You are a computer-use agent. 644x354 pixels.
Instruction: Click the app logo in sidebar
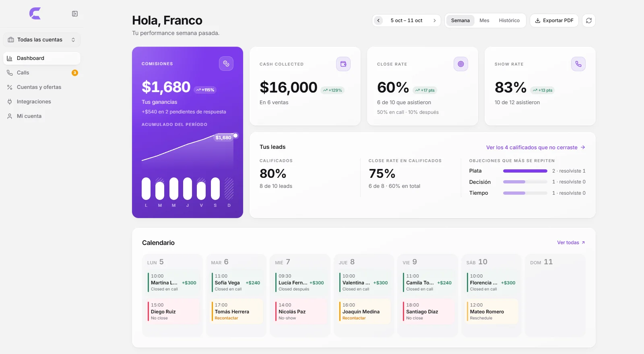pyautogui.click(x=35, y=14)
